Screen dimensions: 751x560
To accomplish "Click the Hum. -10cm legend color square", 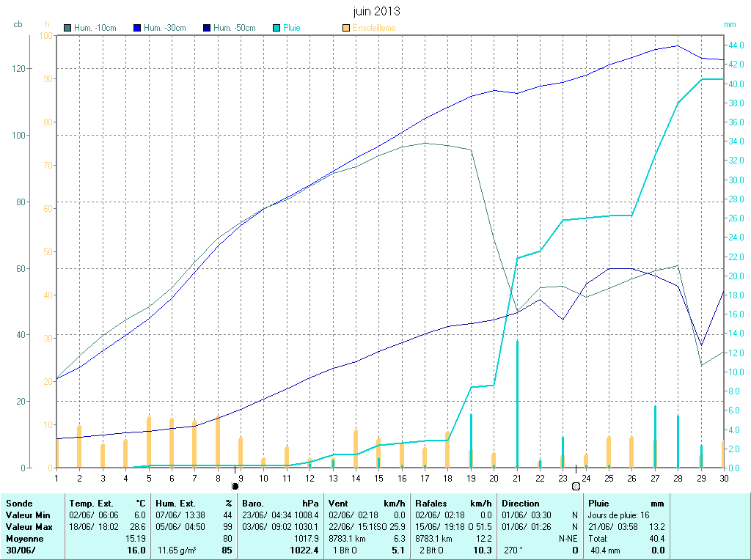I will [68, 28].
